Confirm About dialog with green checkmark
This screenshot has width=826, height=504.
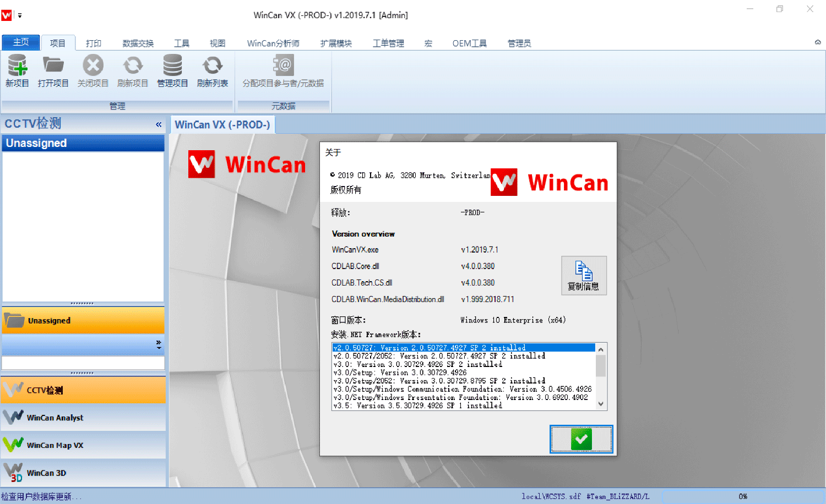pos(581,439)
